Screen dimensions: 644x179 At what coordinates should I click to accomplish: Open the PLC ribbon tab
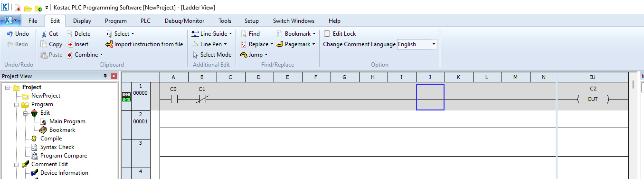(x=145, y=21)
